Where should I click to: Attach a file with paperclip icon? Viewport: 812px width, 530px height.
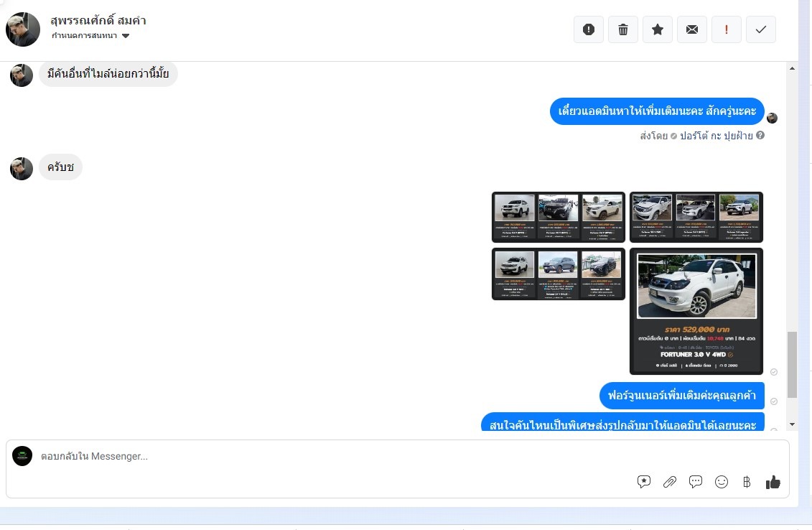tap(670, 482)
